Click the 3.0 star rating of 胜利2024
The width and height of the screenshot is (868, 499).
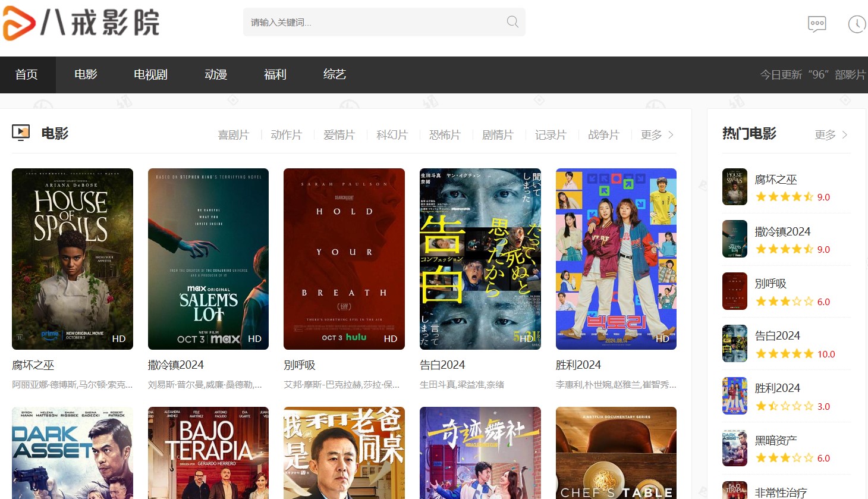(x=792, y=406)
